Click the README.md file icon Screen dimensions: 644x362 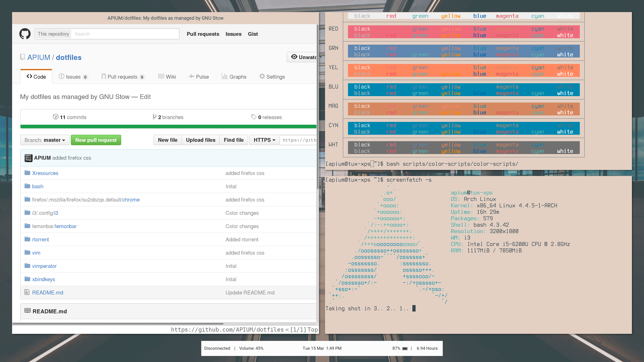(x=27, y=292)
